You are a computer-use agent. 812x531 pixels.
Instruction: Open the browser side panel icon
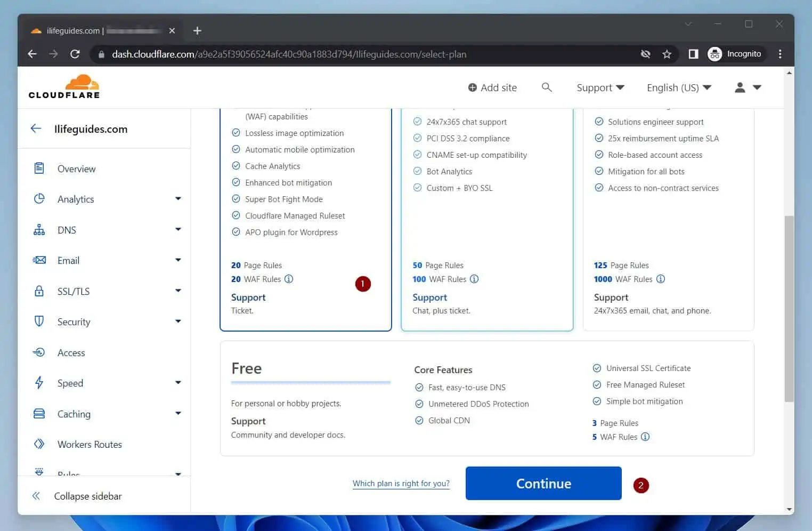[x=693, y=54]
